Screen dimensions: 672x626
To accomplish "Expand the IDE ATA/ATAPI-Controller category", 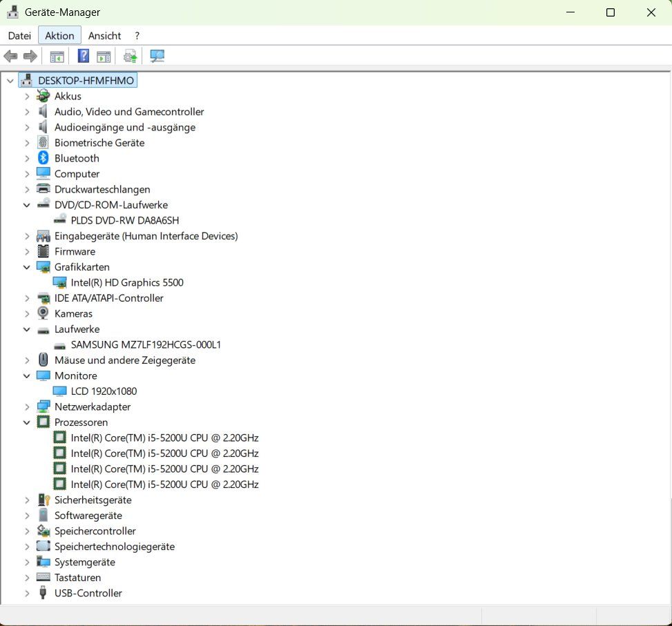I will (27, 298).
